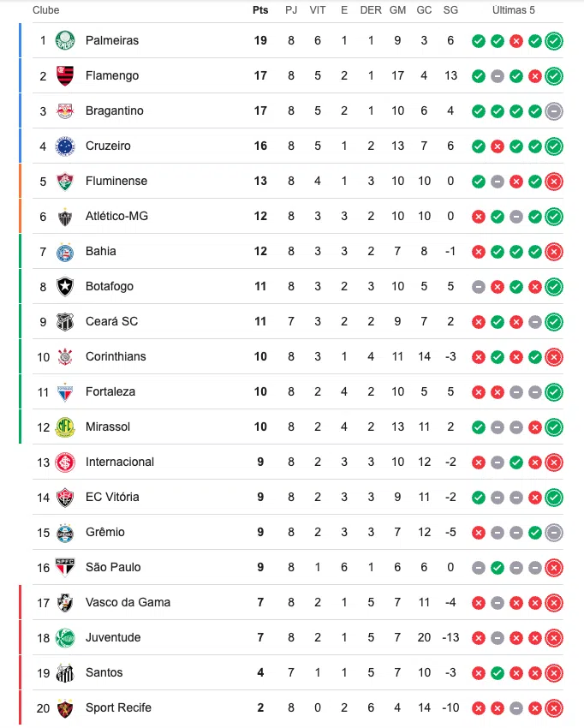
Task: Click the Sport Recife club crest
Action: (67, 707)
